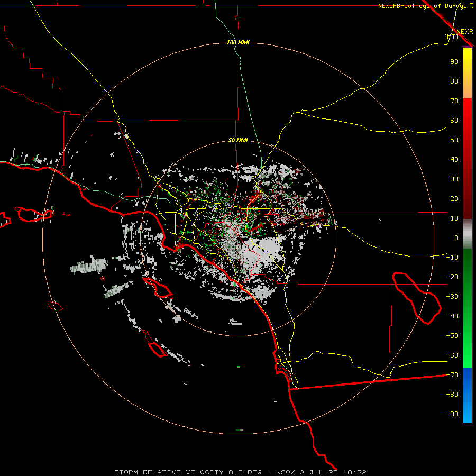
Task: Click the 100 NMI range ring label
Action: click(238, 42)
